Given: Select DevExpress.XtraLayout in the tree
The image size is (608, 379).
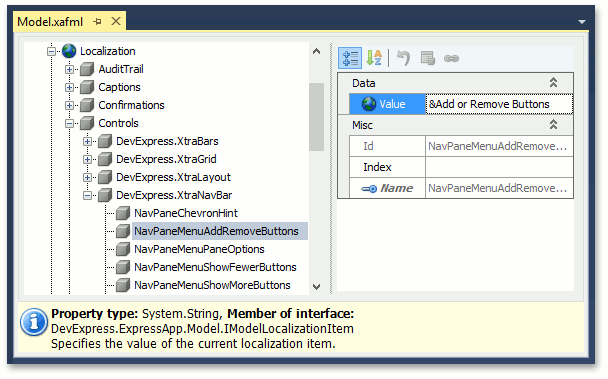Looking at the screenshot, I should 173,177.
